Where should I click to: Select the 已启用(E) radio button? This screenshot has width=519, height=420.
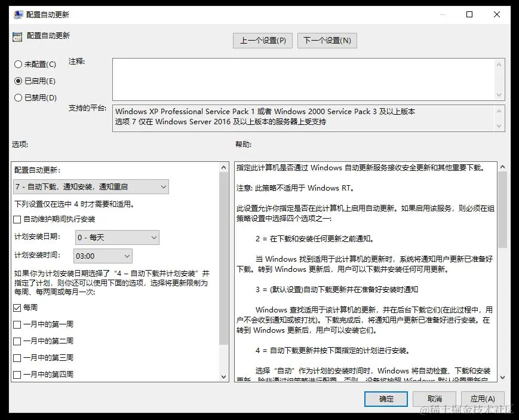click(x=18, y=81)
